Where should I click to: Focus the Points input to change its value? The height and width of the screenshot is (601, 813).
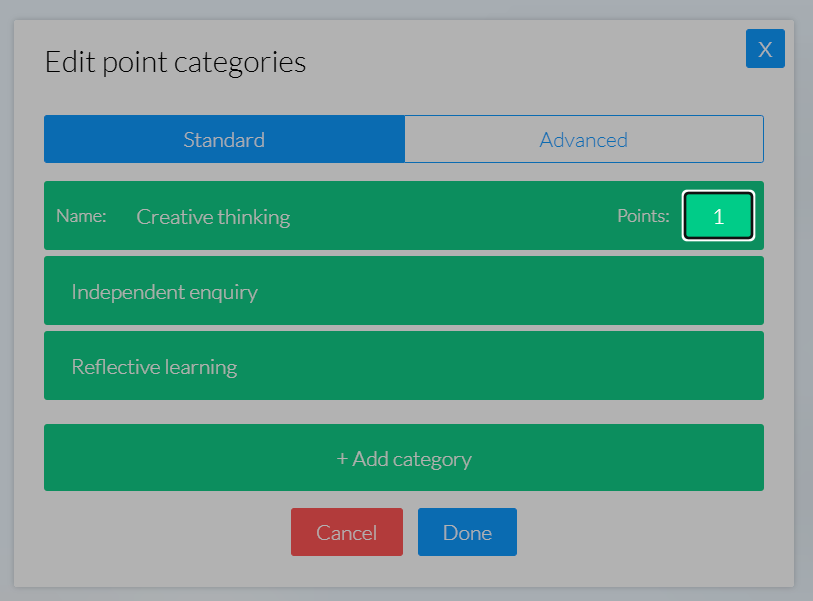click(x=718, y=215)
